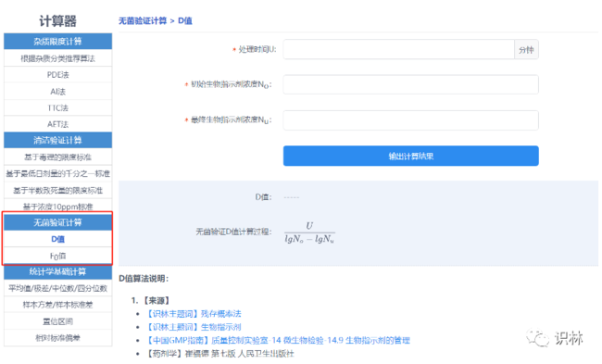Focus the 初始生物指示剂浓度N0 input field

411,84
